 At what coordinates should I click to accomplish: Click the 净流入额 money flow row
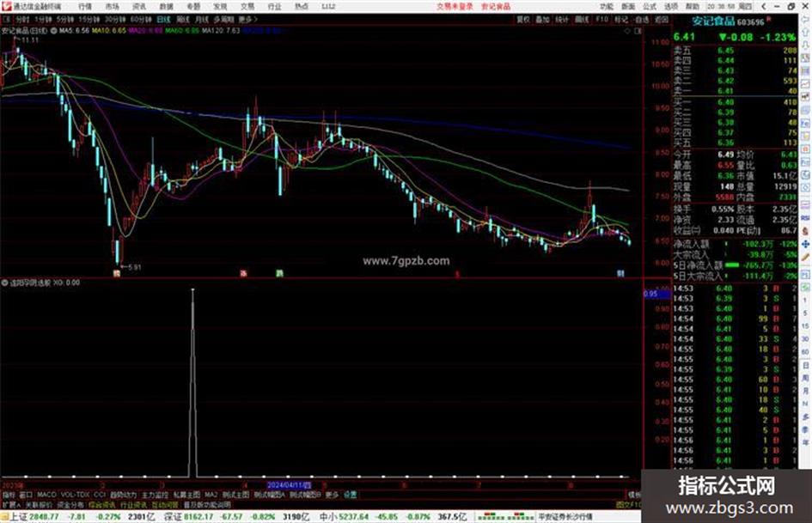click(736, 244)
